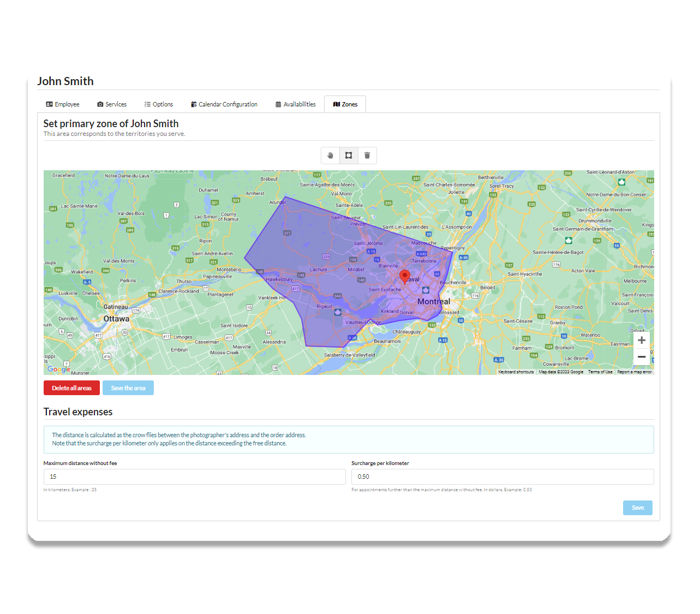Click Save the area button
Screen dimensions: 700x614
click(x=128, y=388)
